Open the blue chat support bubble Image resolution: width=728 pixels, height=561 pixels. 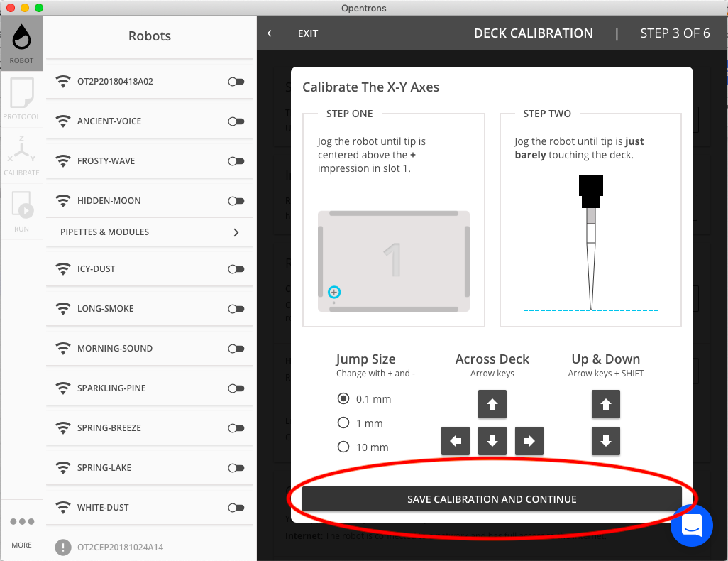[x=691, y=525]
